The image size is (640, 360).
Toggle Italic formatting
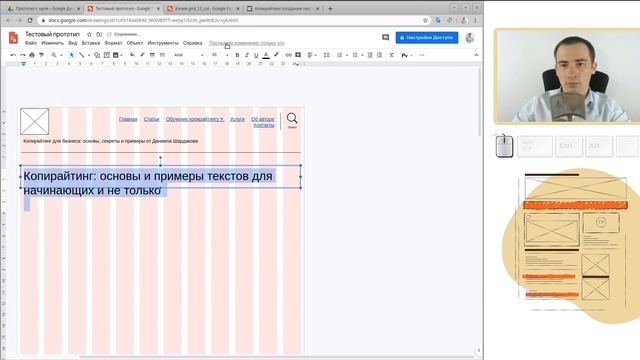[x=247, y=55]
